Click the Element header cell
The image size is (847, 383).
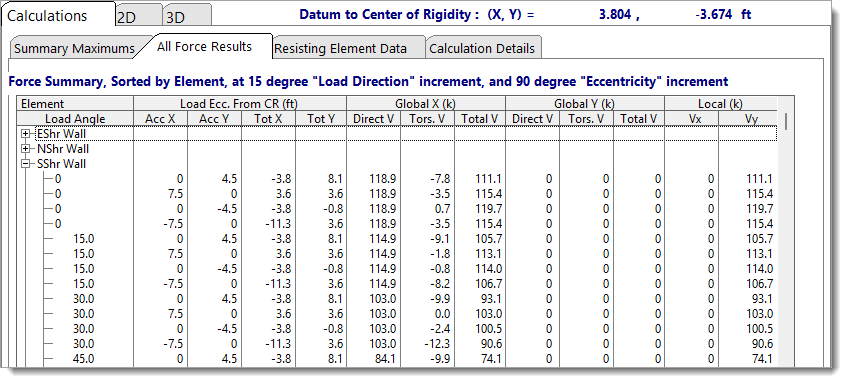[x=75, y=104]
